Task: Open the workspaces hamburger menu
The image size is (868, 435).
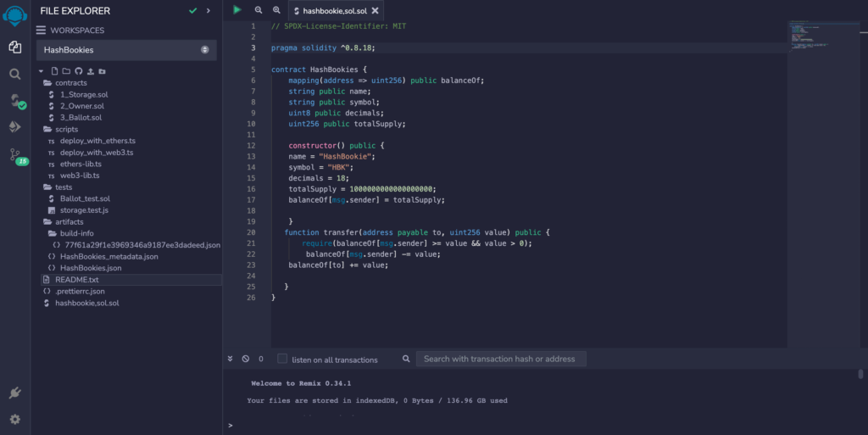Action: [41, 31]
